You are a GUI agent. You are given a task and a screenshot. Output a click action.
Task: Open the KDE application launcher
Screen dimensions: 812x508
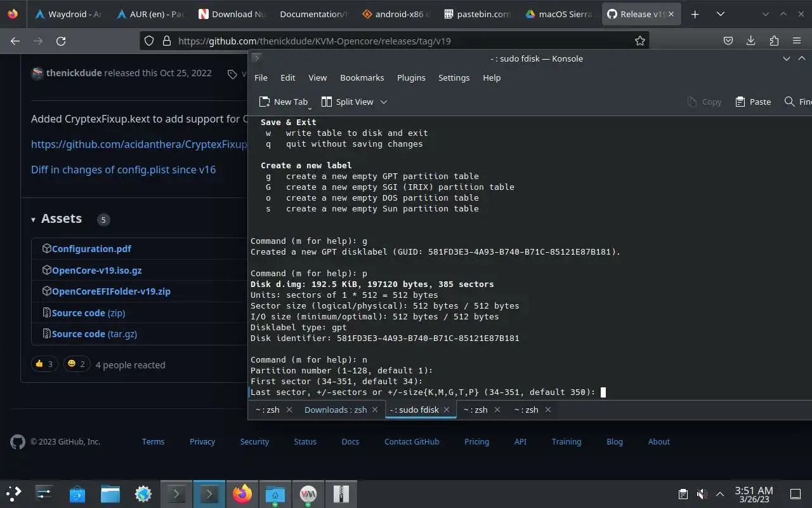pos(13,493)
